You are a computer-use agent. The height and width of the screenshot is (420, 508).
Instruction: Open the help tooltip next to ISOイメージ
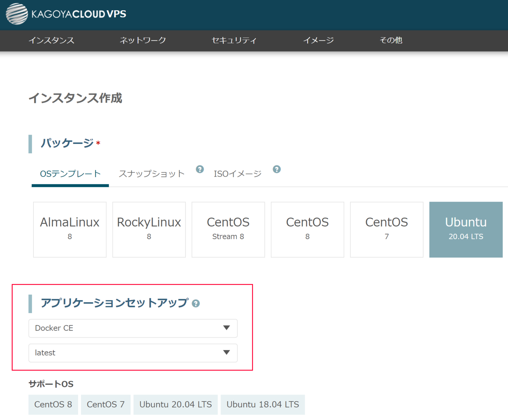click(277, 169)
